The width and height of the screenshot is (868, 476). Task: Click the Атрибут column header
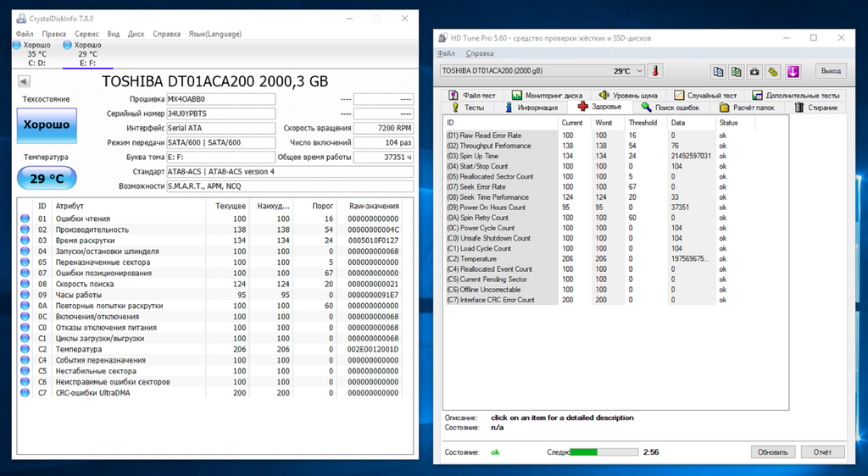129,206
